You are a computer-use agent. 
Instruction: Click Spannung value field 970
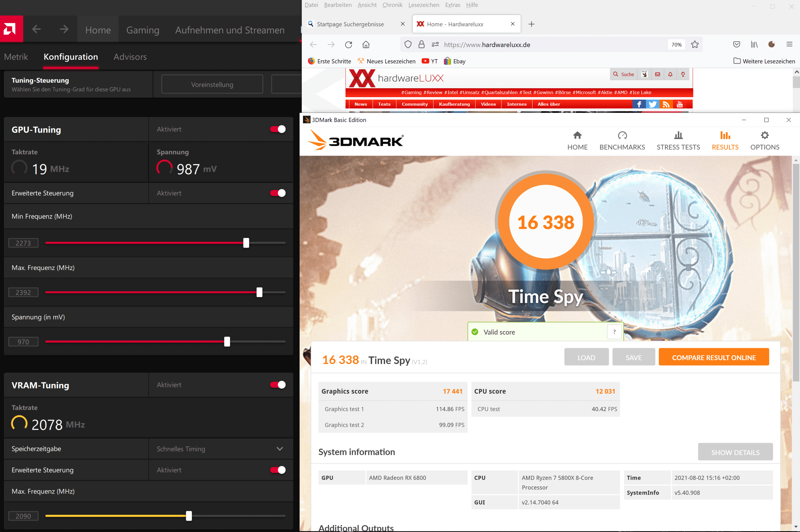(23, 342)
